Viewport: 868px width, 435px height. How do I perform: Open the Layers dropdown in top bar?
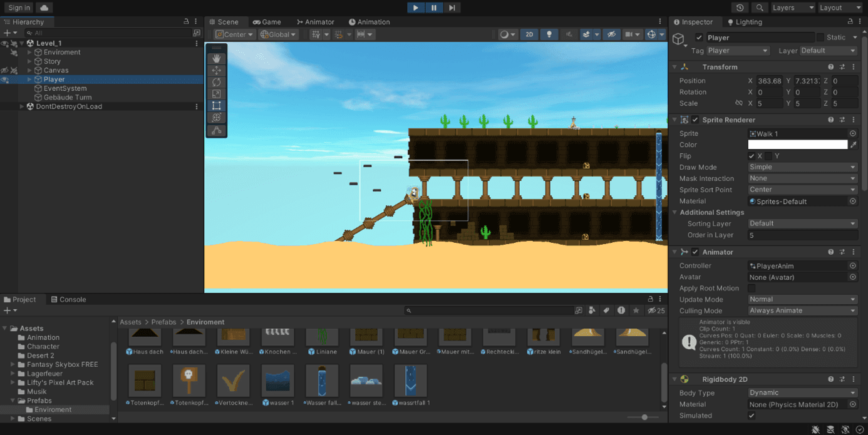(793, 8)
